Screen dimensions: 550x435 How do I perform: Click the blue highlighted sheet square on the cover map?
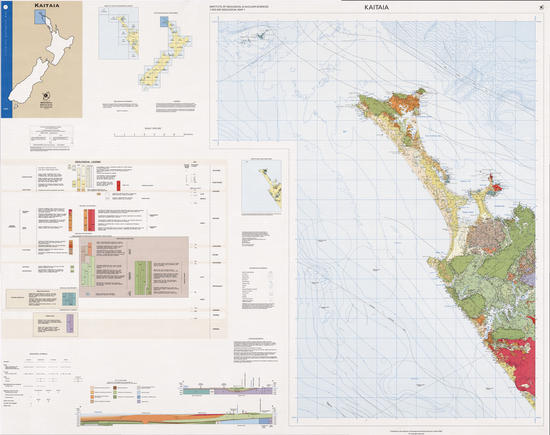(40, 17)
